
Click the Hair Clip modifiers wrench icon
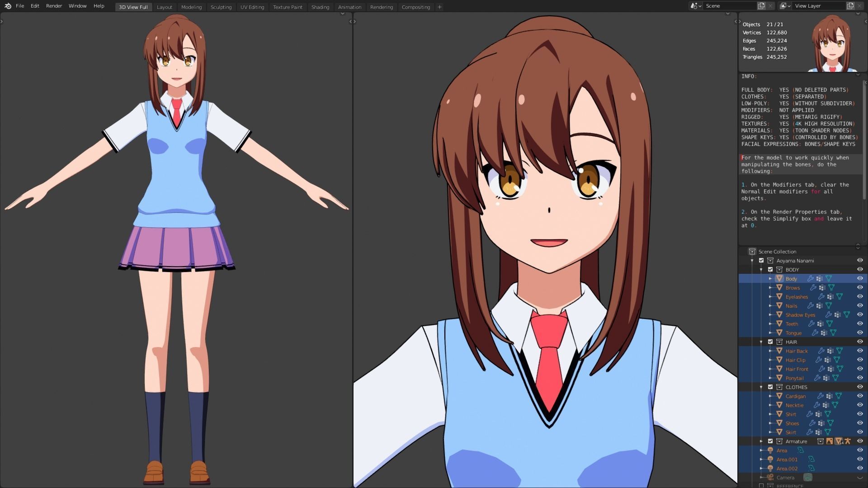pyautogui.click(x=818, y=360)
